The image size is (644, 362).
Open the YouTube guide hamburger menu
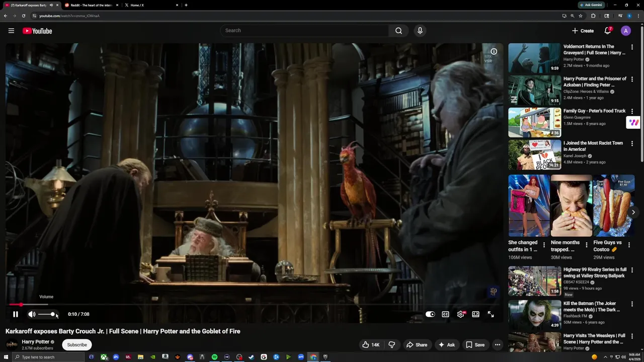tap(11, 31)
